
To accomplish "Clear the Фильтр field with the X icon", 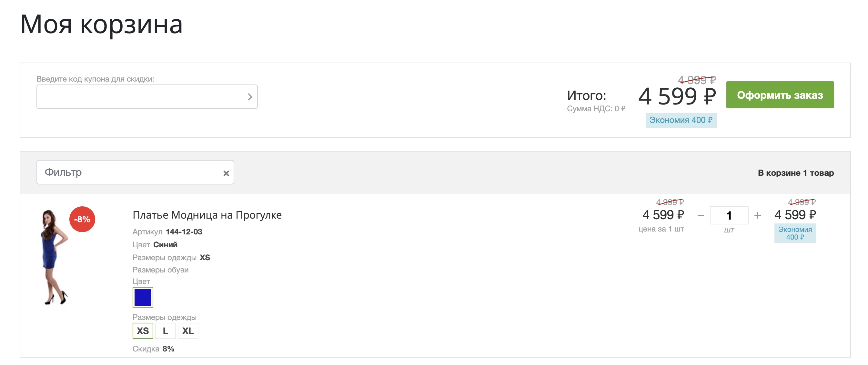I will (x=226, y=173).
